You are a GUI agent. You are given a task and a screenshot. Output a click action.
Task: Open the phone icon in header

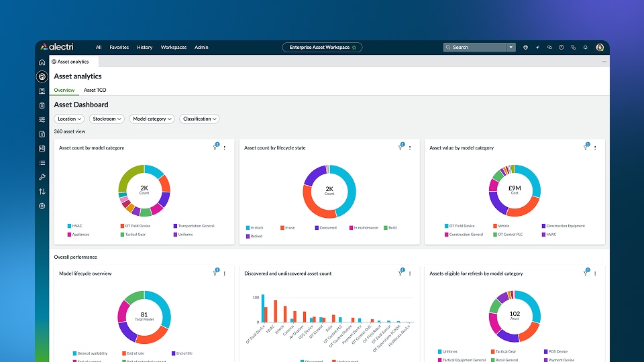click(x=574, y=48)
